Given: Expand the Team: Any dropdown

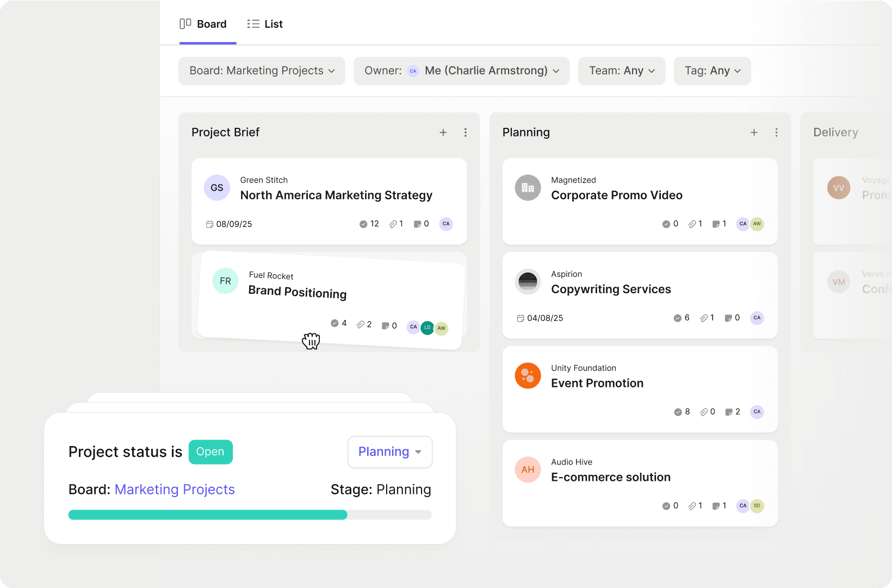Looking at the screenshot, I should (621, 71).
